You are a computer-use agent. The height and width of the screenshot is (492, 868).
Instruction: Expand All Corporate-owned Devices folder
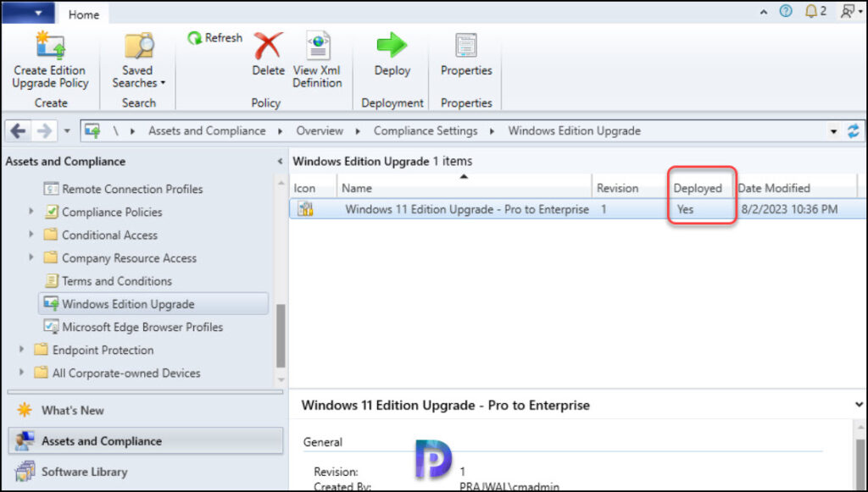point(21,373)
